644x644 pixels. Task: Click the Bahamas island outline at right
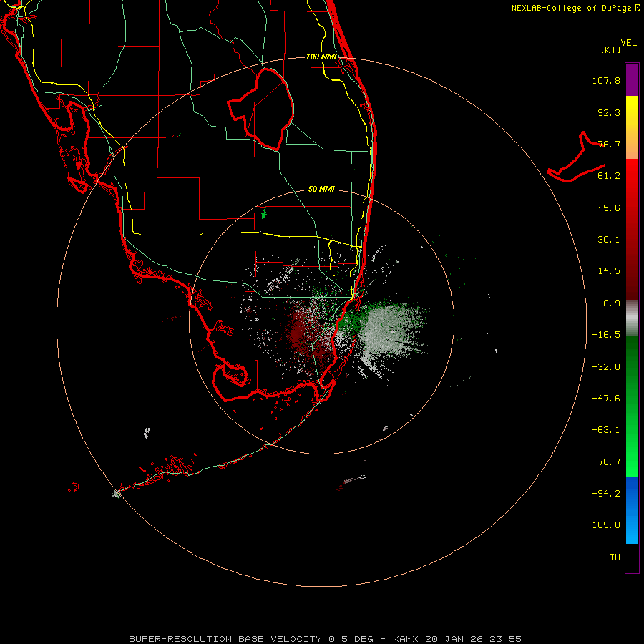(x=577, y=158)
